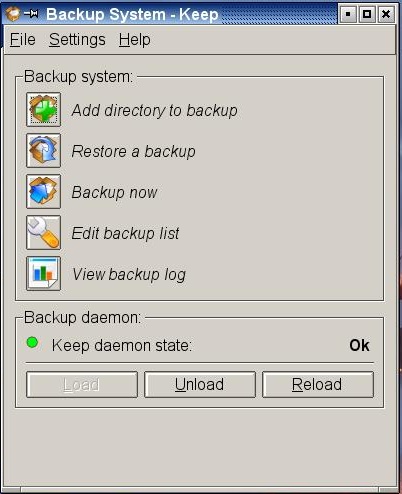This screenshot has height=494, width=402.
Task: Open the Help menu
Action: tap(135, 40)
